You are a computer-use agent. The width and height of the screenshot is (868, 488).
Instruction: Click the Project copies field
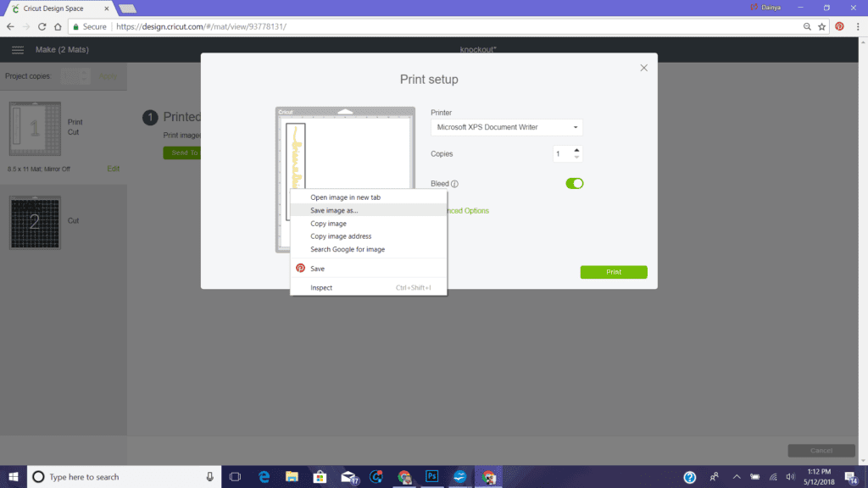click(75, 76)
